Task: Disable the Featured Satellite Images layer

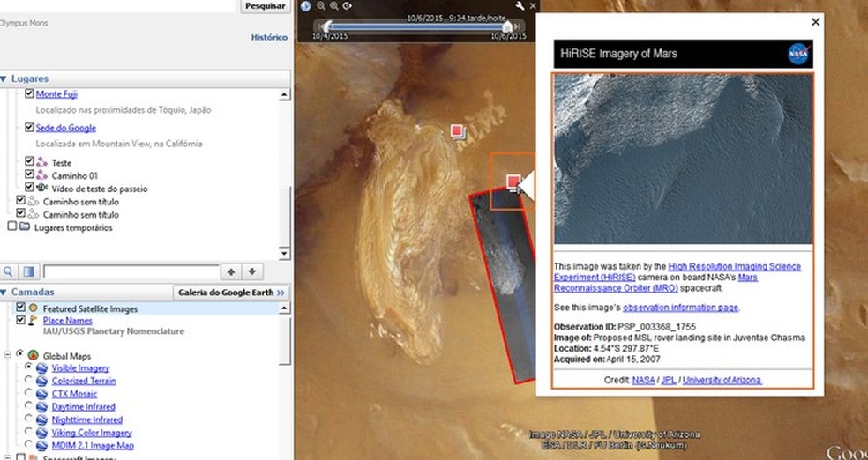Action: pos(20,307)
